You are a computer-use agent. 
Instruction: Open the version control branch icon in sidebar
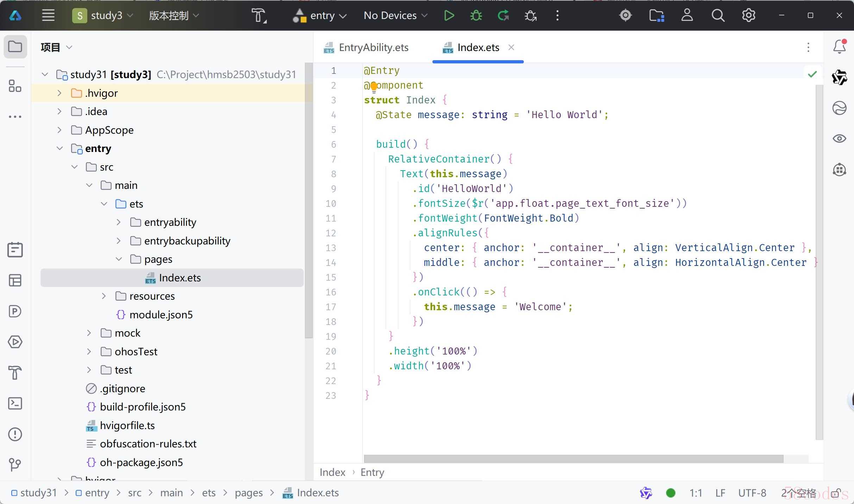click(x=15, y=465)
